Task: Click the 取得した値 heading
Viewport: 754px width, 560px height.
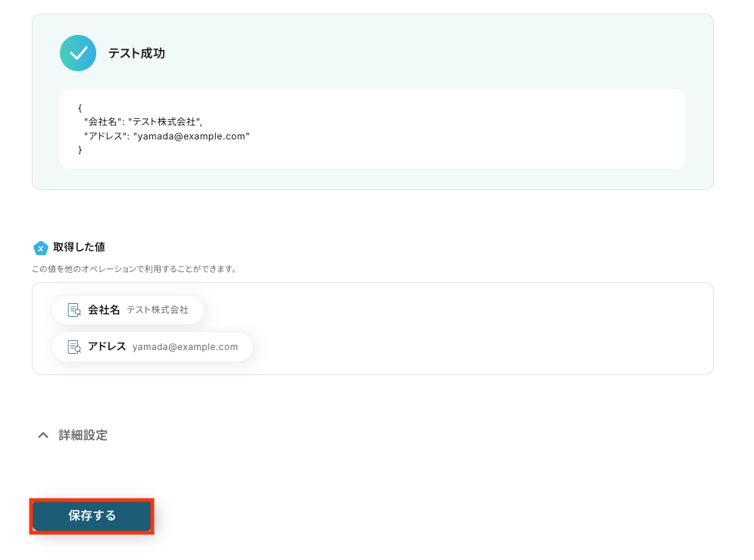Action: pyautogui.click(x=79, y=247)
